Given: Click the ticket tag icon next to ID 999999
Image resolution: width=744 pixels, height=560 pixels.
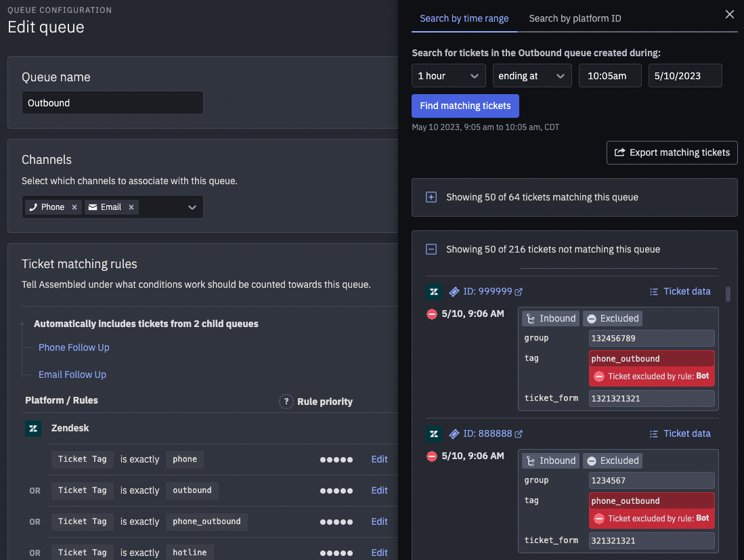Looking at the screenshot, I should coord(454,292).
